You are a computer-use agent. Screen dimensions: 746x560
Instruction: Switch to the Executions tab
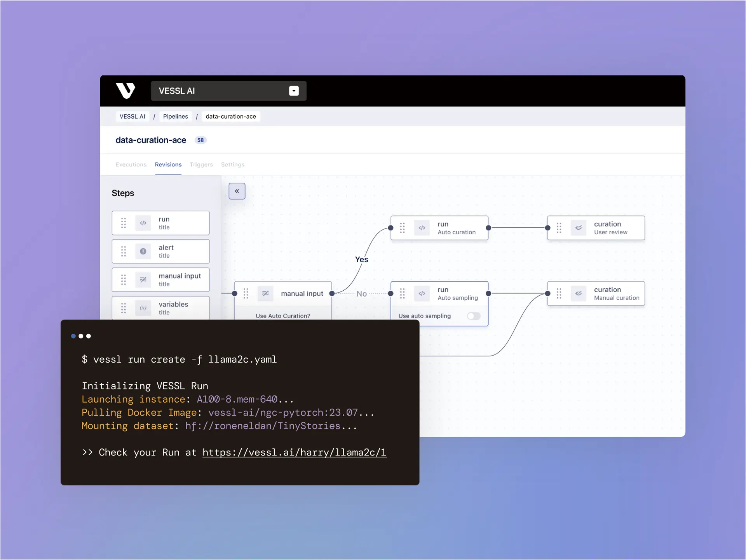click(x=131, y=164)
